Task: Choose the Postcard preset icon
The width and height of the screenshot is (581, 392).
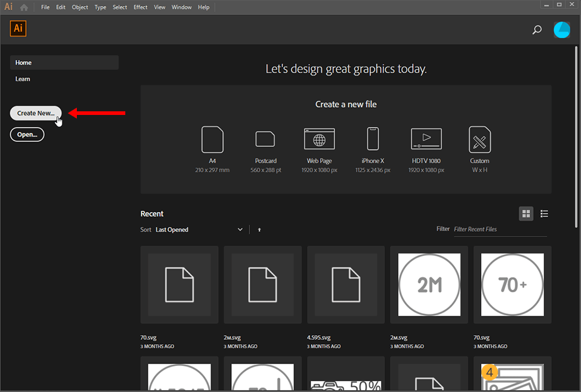Action: click(265, 139)
